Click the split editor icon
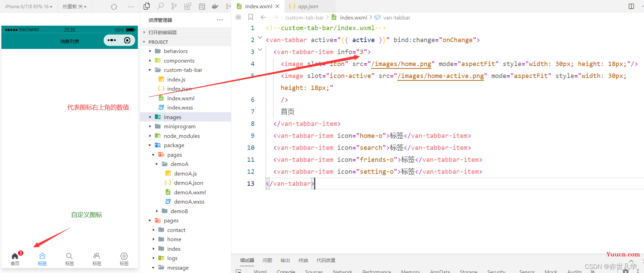This screenshot has width=644, height=273. click(x=631, y=6)
